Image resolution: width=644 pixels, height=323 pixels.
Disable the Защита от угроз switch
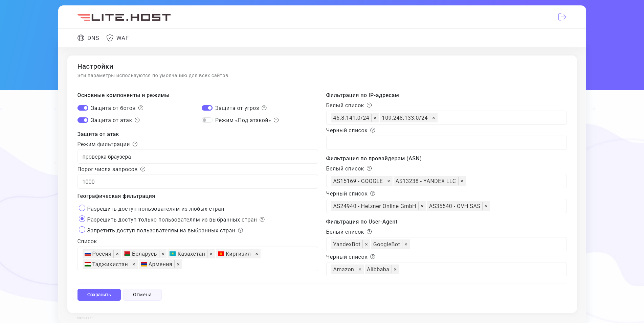pyautogui.click(x=207, y=108)
